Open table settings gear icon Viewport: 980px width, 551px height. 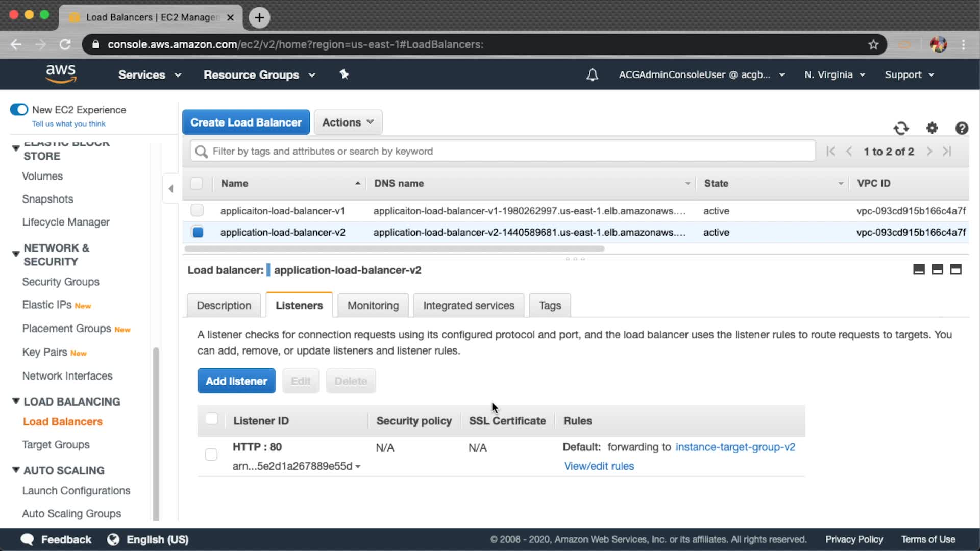click(x=932, y=128)
